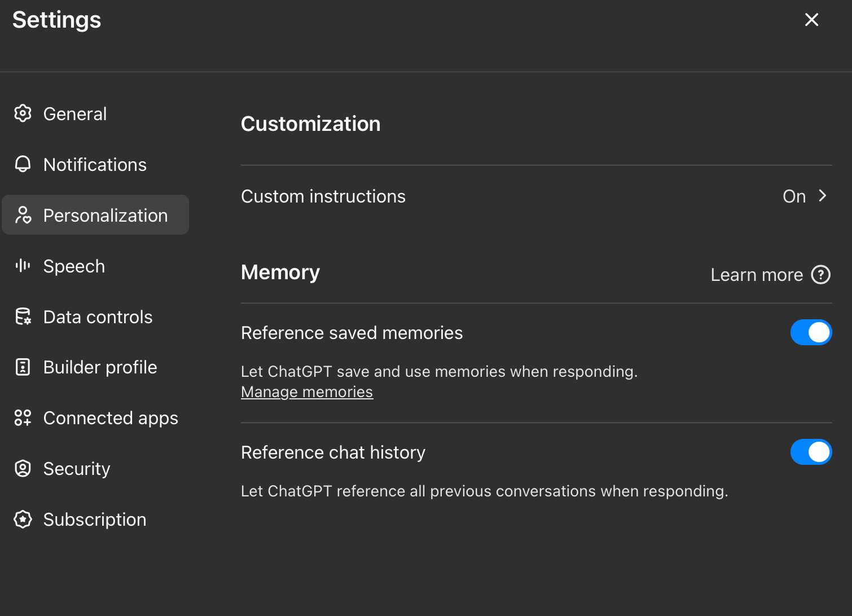Click Learn more about Memory
The image size is (852, 616).
pyautogui.click(x=757, y=275)
